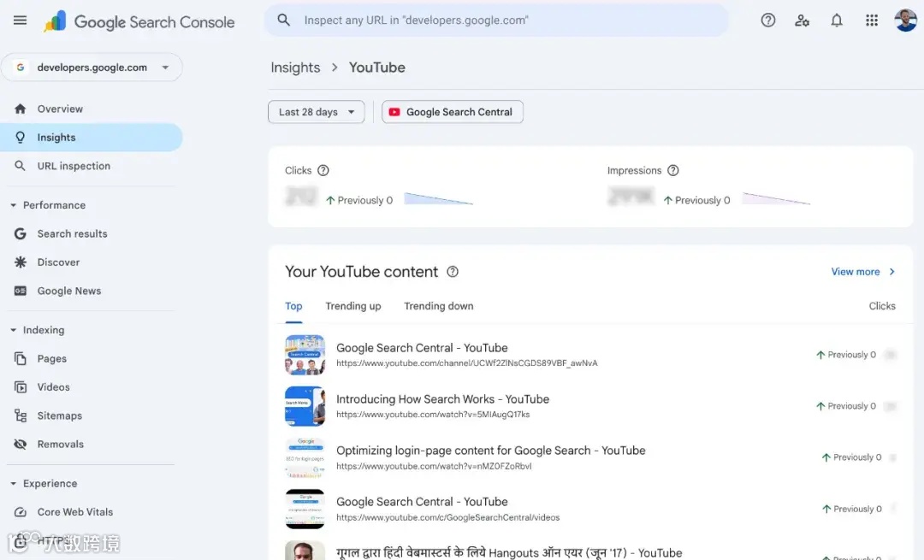The width and height of the screenshot is (924, 560).
Task: Collapse the Indexing section
Action: point(13,330)
